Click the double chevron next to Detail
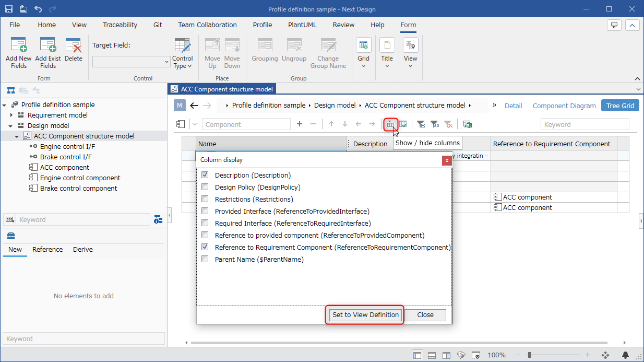Screen dimensions: 644x362 [x=494, y=106]
